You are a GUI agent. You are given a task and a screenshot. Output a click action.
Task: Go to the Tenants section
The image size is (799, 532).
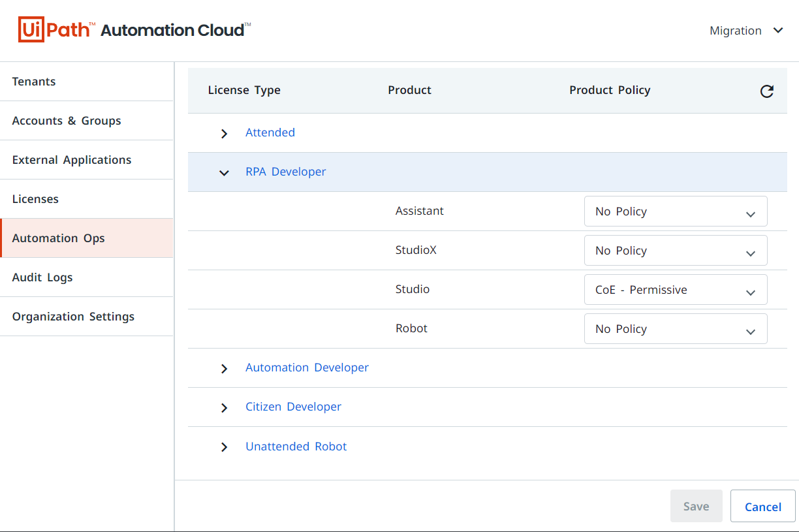pos(87,82)
